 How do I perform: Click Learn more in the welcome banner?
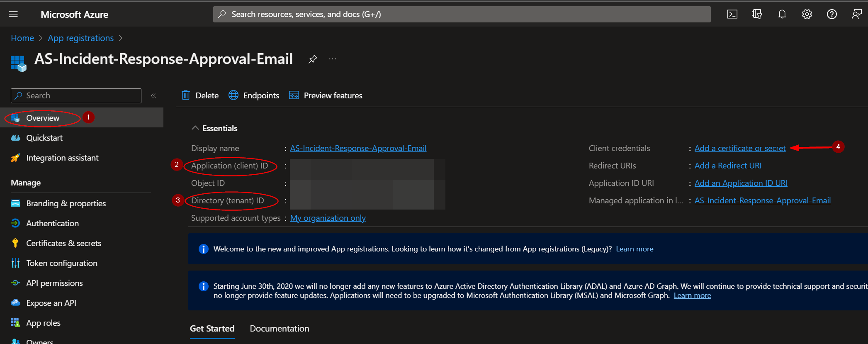(x=635, y=249)
